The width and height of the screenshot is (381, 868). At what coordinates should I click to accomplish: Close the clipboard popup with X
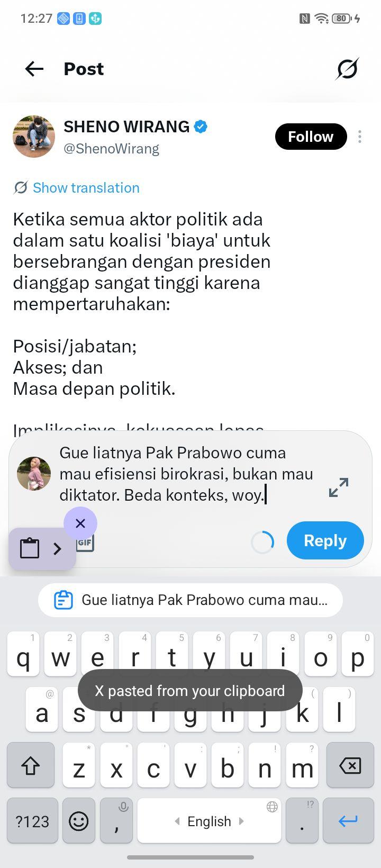(x=80, y=523)
